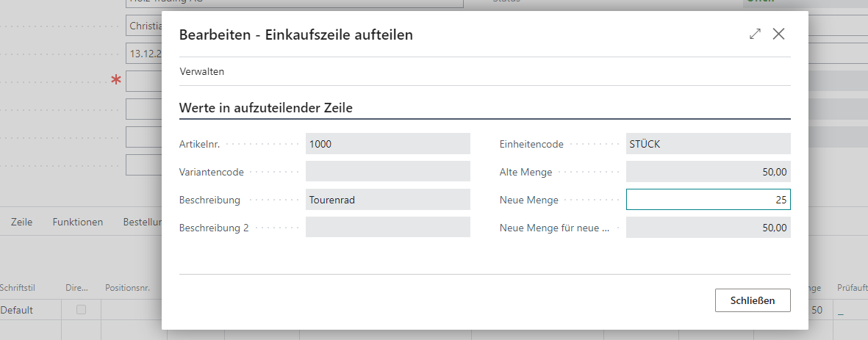The width and height of the screenshot is (868, 340).
Task: Focus the Neue Menge input field
Action: point(708,200)
